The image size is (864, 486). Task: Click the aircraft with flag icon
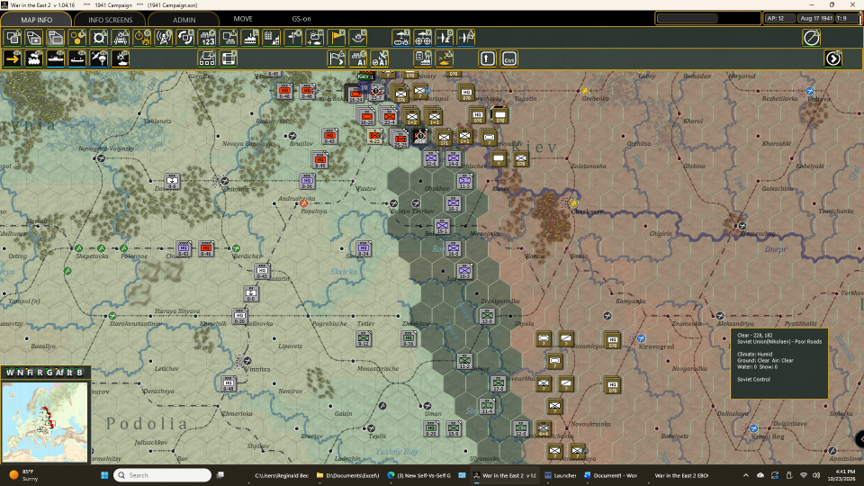[x=466, y=38]
